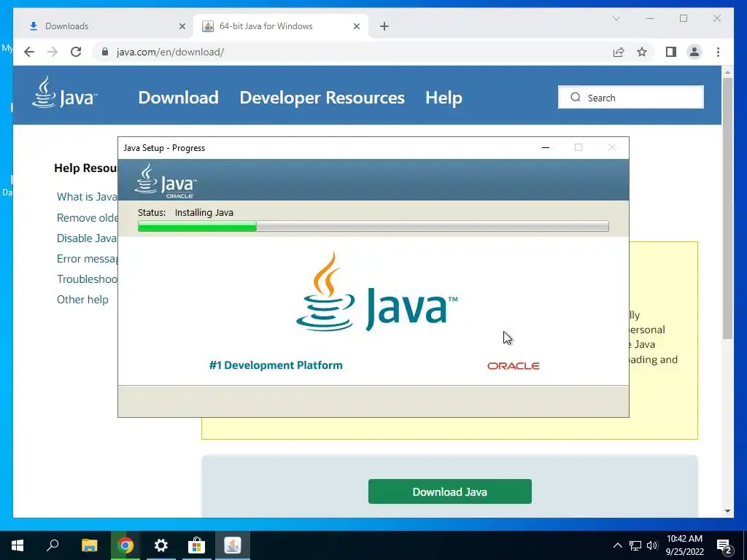
Task: Close the 64-bit Java for Windows tab
Action: (356, 26)
